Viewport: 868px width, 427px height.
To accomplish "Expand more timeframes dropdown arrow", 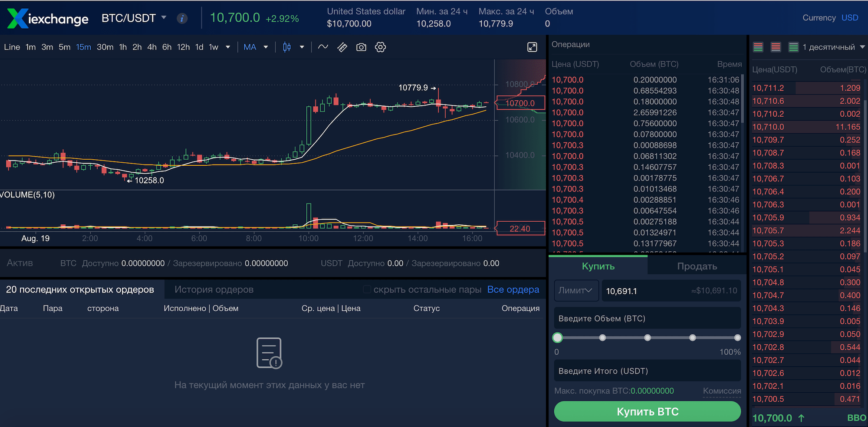I will 228,47.
